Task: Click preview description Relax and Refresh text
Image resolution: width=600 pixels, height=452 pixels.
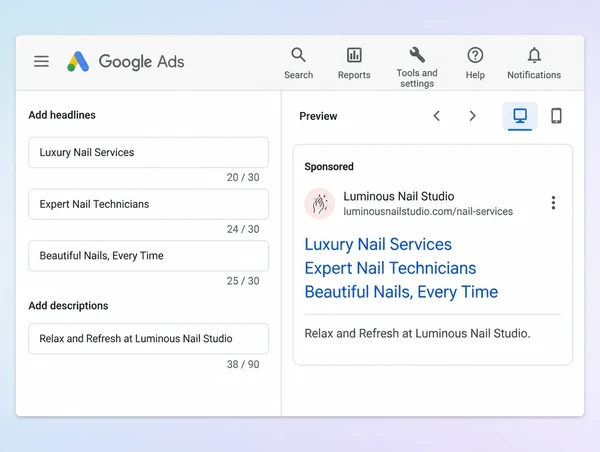Action: (x=417, y=333)
